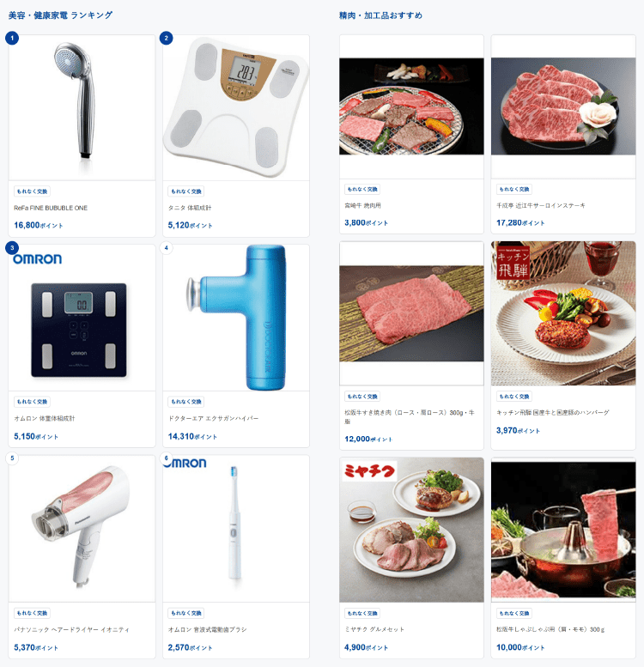Open the blue Doctor Air massage gun image
644x667 pixels.
click(x=236, y=318)
